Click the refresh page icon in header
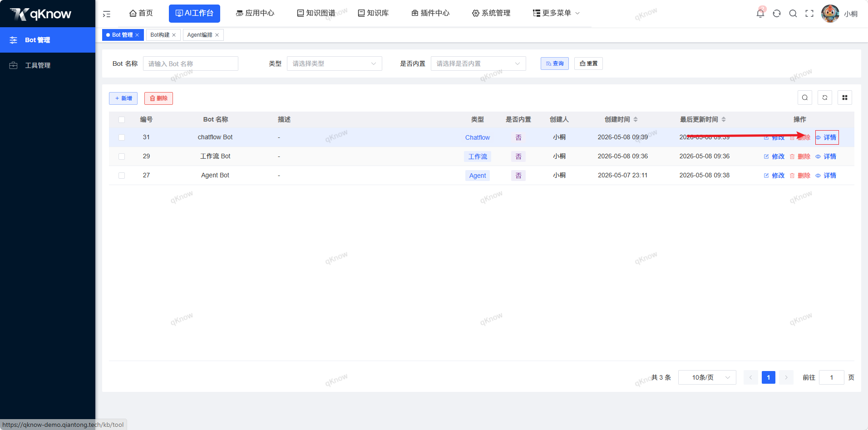The width and height of the screenshot is (868, 430). point(777,14)
